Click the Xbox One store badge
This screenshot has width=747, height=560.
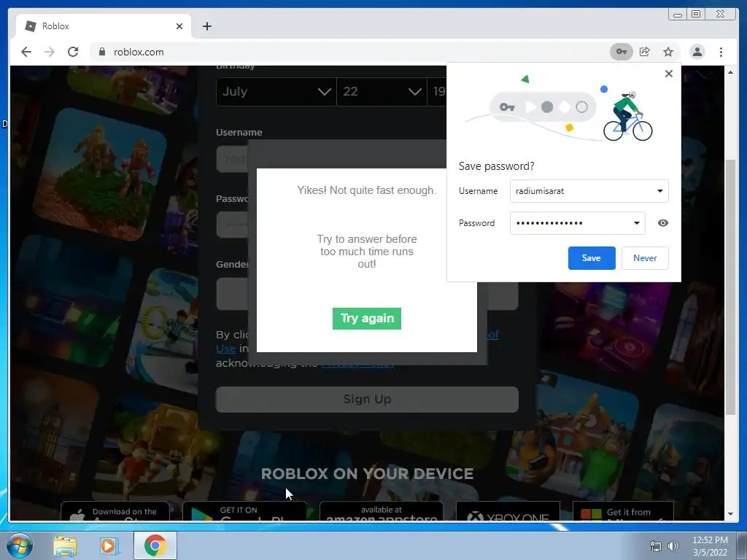tap(508, 511)
